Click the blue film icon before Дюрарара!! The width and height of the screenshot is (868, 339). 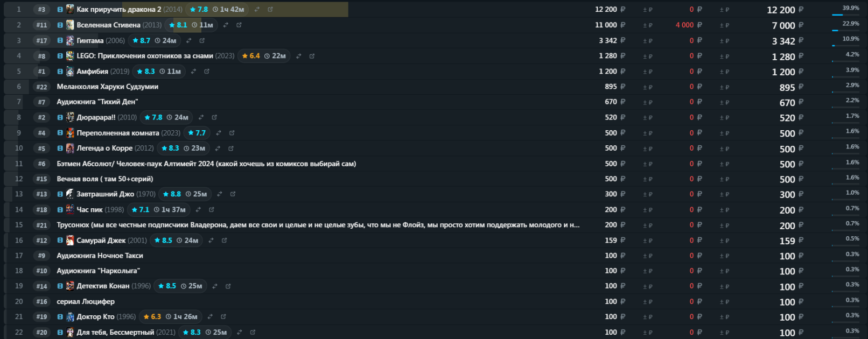pos(60,117)
